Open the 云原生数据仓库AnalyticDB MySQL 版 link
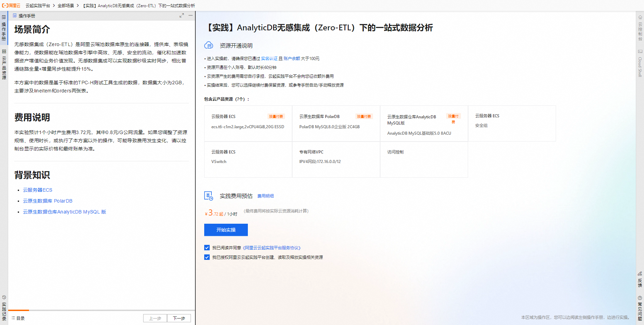The width and height of the screenshot is (644, 325). (64, 212)
